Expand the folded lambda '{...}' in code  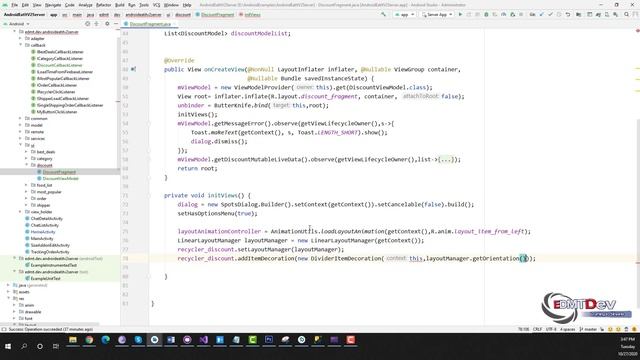[x=446, y=160]
